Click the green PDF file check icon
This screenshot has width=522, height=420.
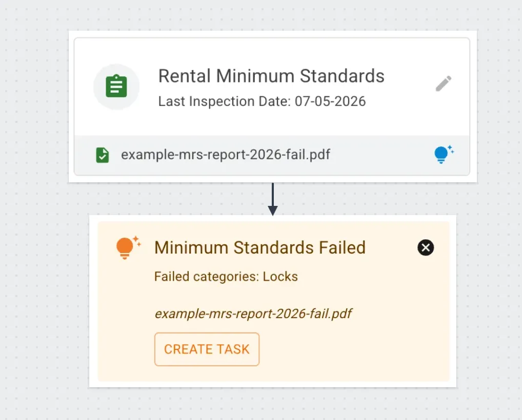103,155
